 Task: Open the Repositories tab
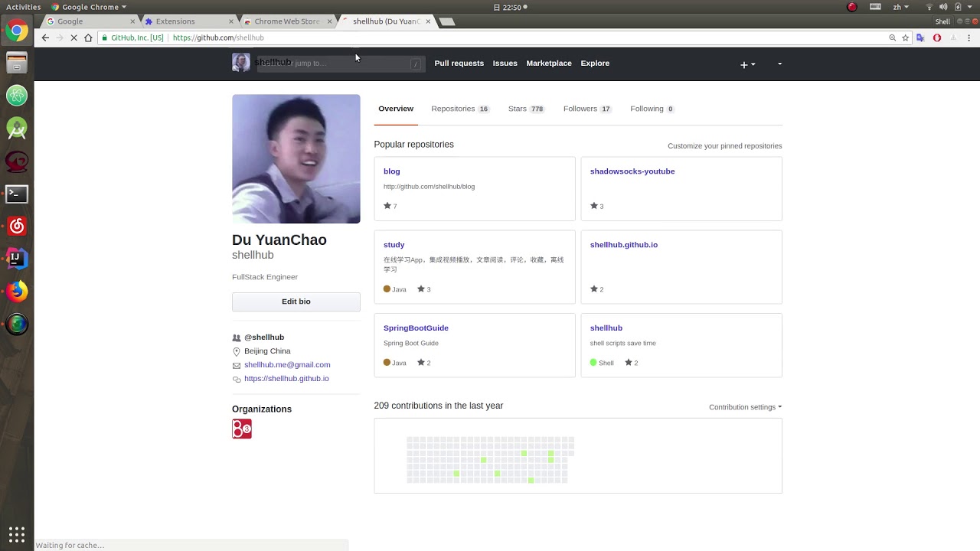coord(460,109)
